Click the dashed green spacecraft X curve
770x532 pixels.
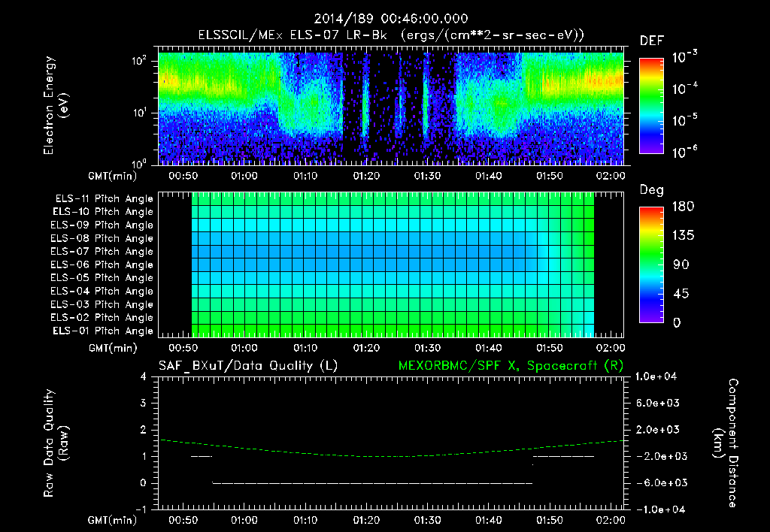click(x=391, y=456)
